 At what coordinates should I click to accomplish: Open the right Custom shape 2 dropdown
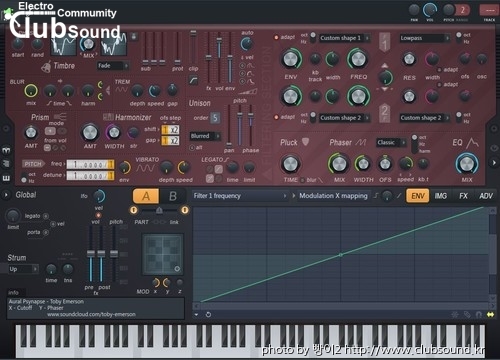(x=425, y=118)
